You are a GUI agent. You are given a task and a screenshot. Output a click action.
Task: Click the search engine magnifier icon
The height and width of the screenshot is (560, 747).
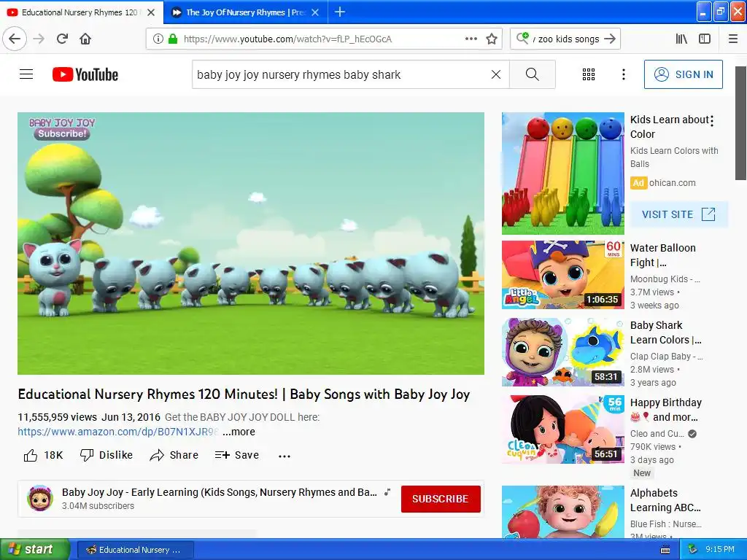tap(522, 38)
